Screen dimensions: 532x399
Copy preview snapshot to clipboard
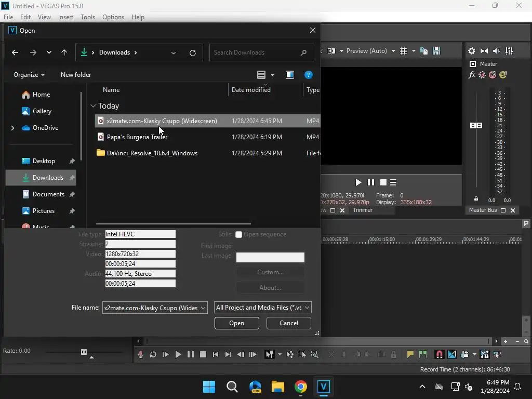pyautogui.click(x=424, y=51)
